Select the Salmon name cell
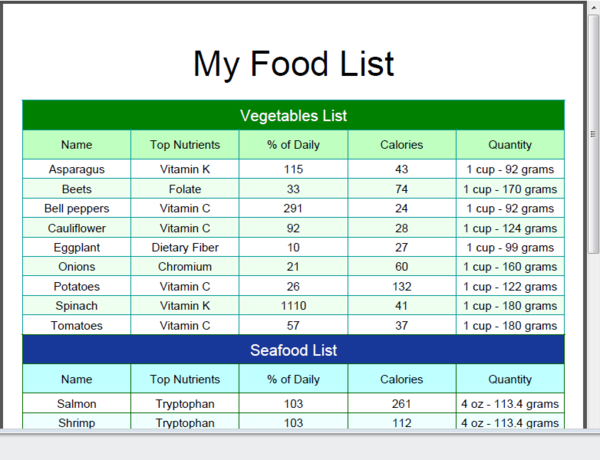 tap(77, 404)
